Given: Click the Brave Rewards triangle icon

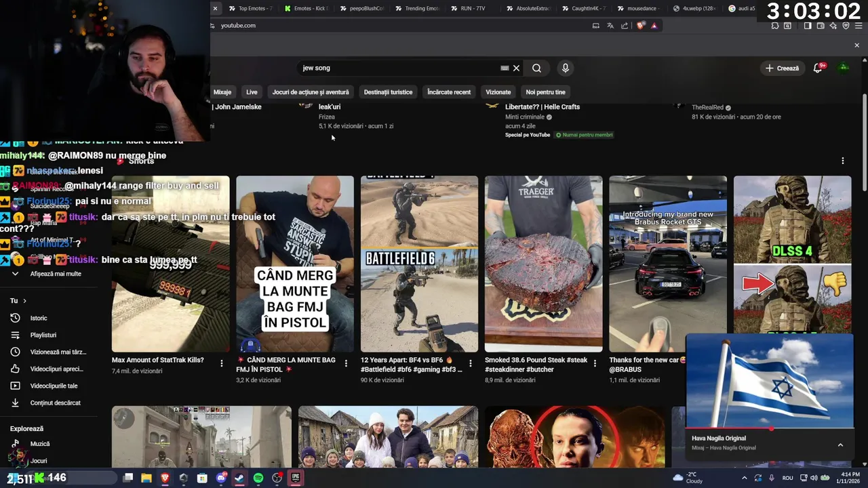Looking at the screenshot, I should (x=654, y=26).
